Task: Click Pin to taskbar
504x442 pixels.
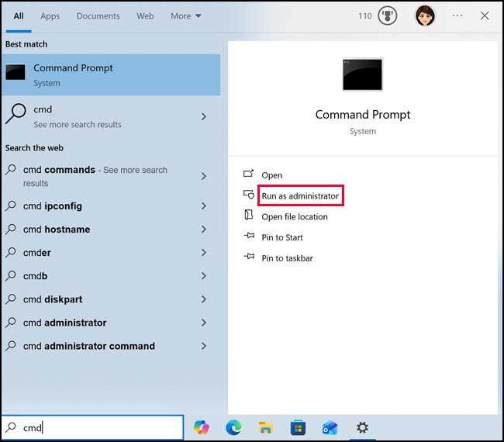Action: tap(287, 258)
